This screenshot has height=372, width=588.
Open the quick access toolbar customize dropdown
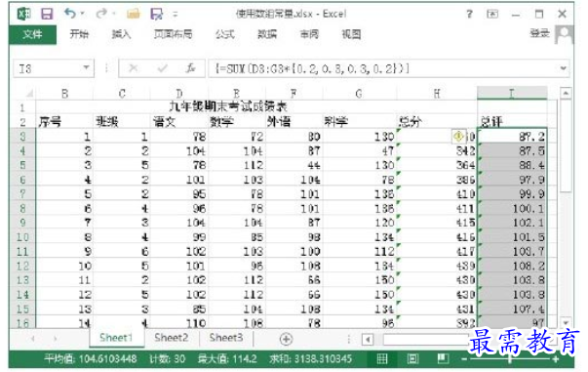pos(176,15)
